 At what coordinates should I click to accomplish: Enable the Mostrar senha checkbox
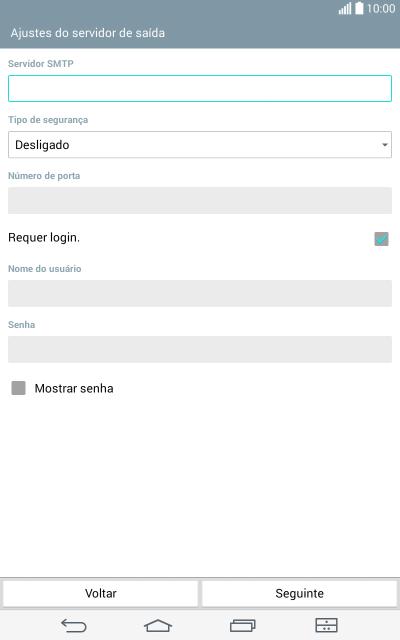(x=18, y=388)
